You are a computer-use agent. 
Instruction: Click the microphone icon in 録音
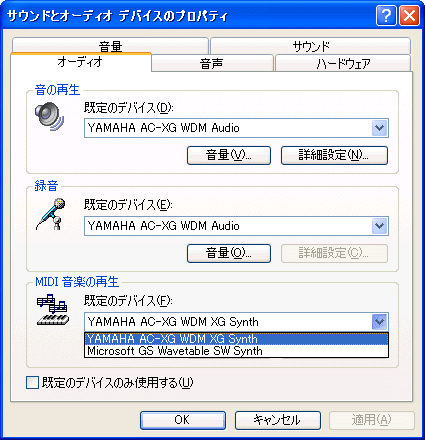click(x=51, y=214)
